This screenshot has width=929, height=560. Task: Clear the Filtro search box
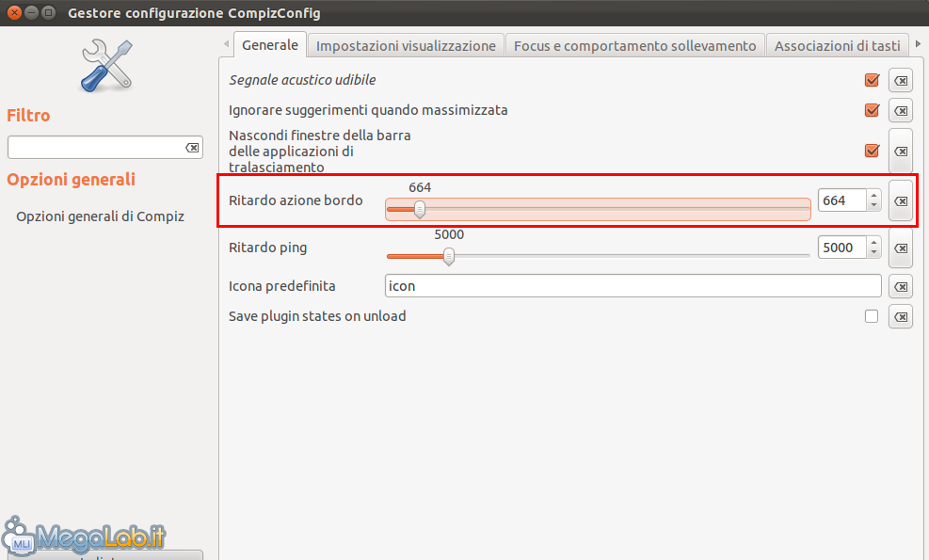click(192, 148)
